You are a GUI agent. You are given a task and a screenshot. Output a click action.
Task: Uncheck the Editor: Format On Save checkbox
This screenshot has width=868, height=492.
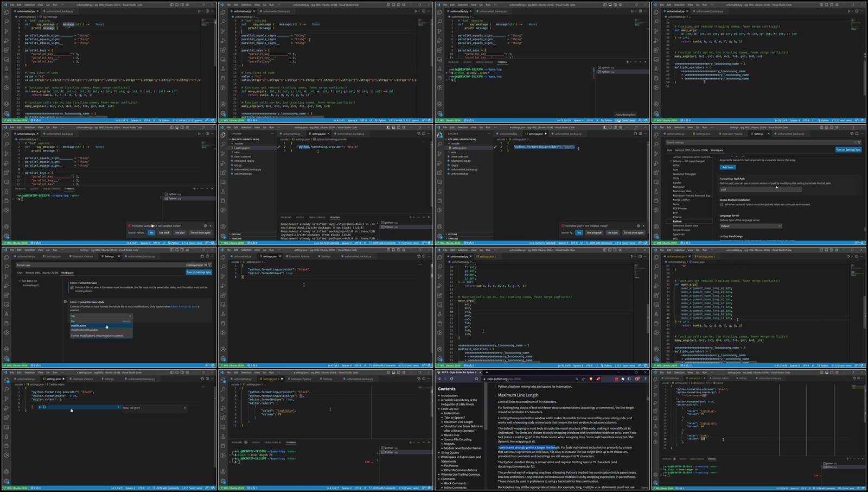[72, 287]
